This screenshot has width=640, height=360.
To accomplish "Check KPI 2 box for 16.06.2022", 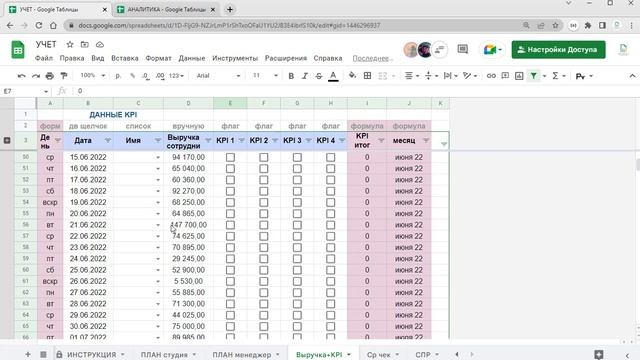I will [x=264, y=169].
